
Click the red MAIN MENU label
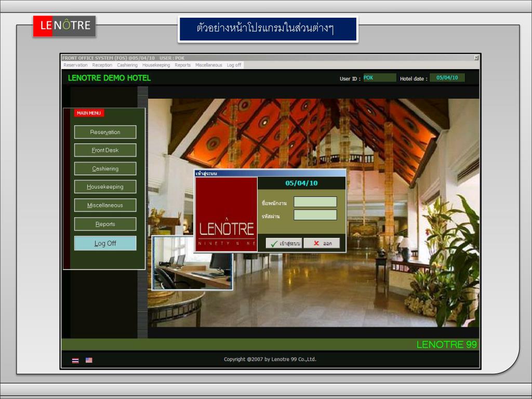point(89,113)
